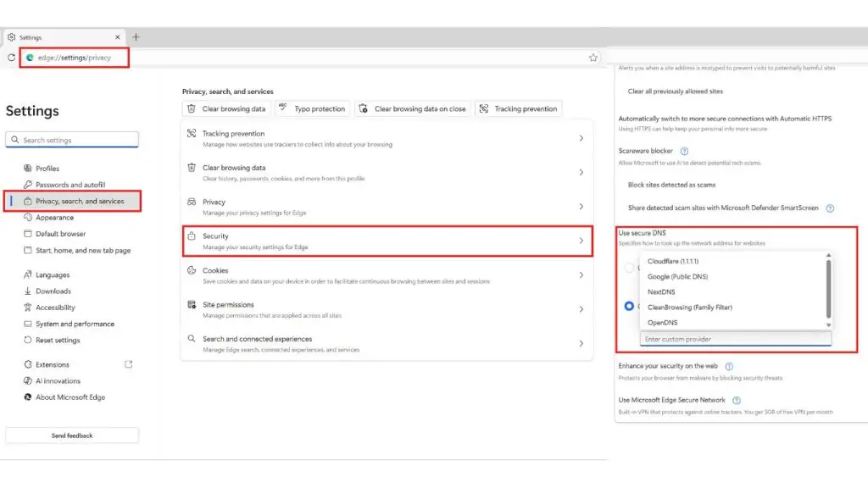
Task: Click the Tracking prevention shortcut button
Action: pos(518,108)
